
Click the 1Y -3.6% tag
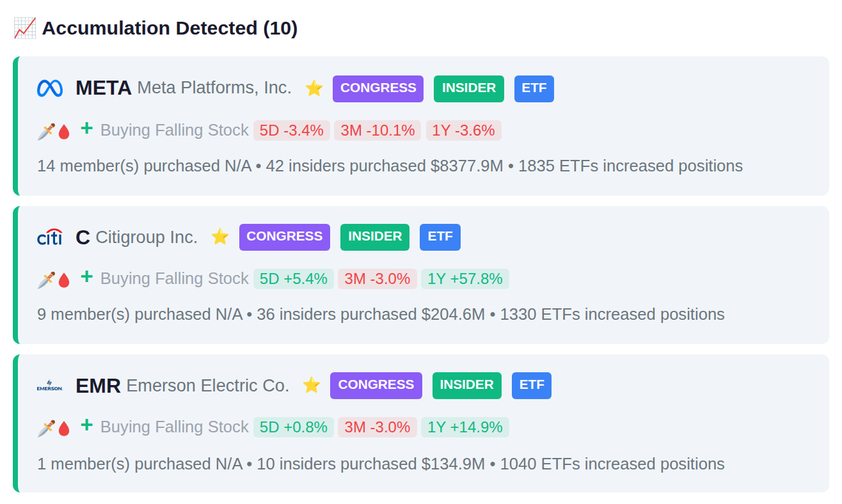[x=463, y=130]
